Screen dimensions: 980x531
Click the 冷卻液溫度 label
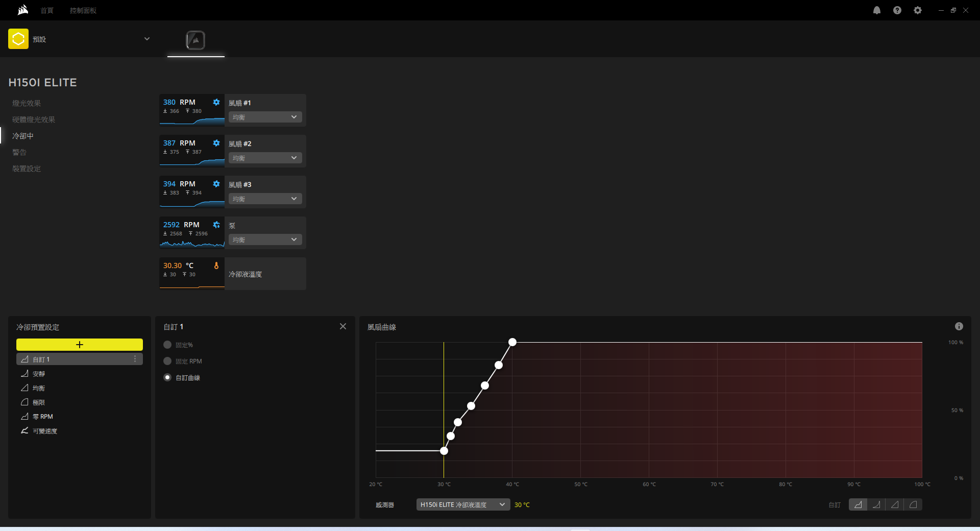coord(245,274)
